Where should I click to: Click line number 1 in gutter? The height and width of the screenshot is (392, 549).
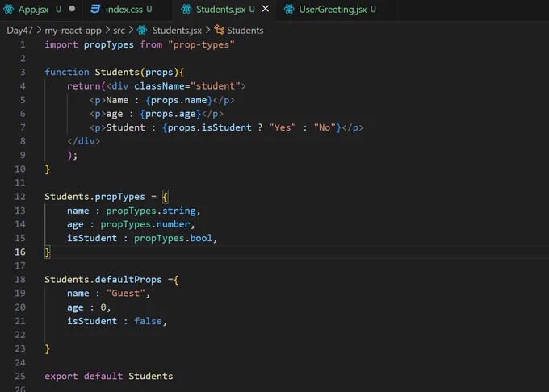pyautogui.click(x=23, y=44)
